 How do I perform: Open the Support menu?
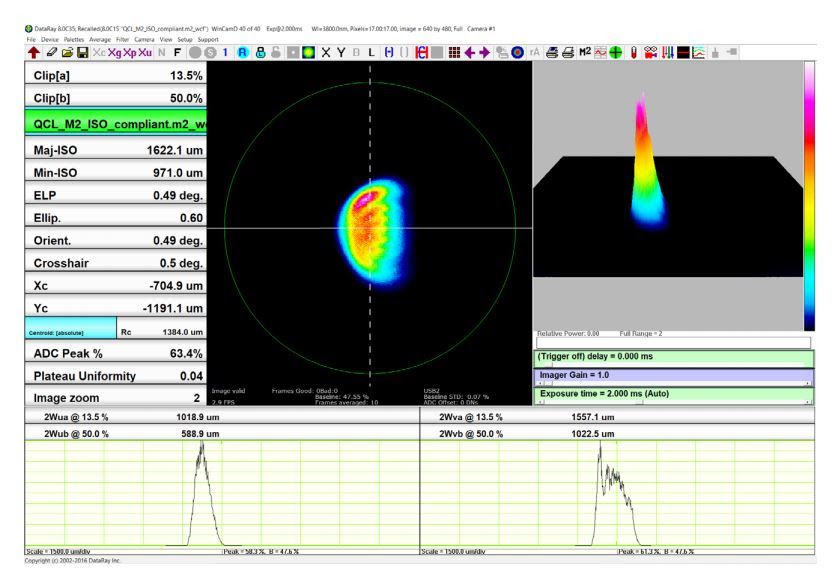point(208,39)
